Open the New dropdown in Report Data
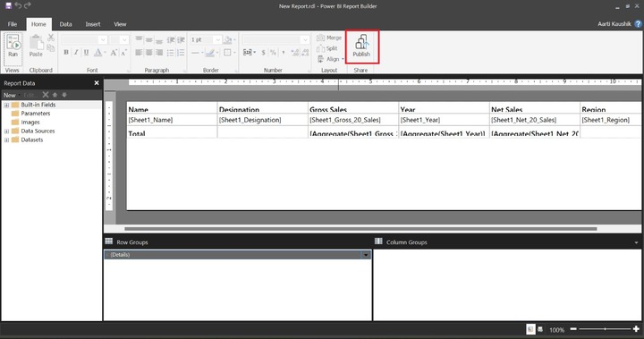 pyautogui.click(x=12, y=95)
